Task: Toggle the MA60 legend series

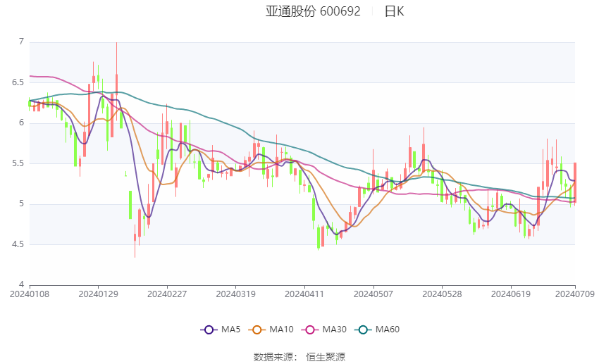Action: point(377,330)
